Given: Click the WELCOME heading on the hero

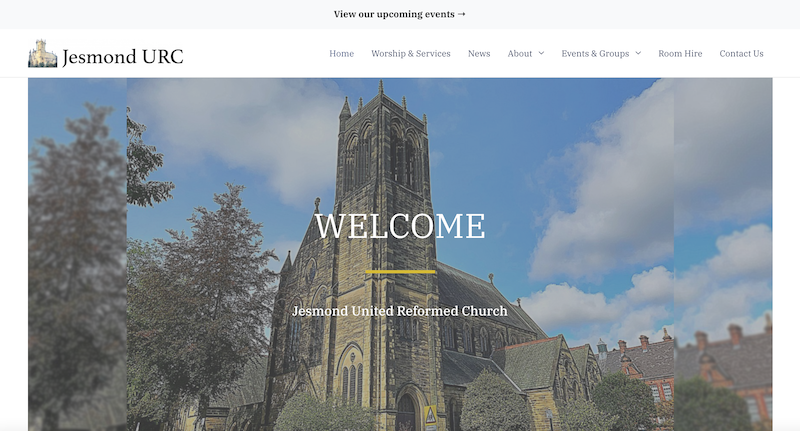Looking at the screenshot, I should click(400, 226).
